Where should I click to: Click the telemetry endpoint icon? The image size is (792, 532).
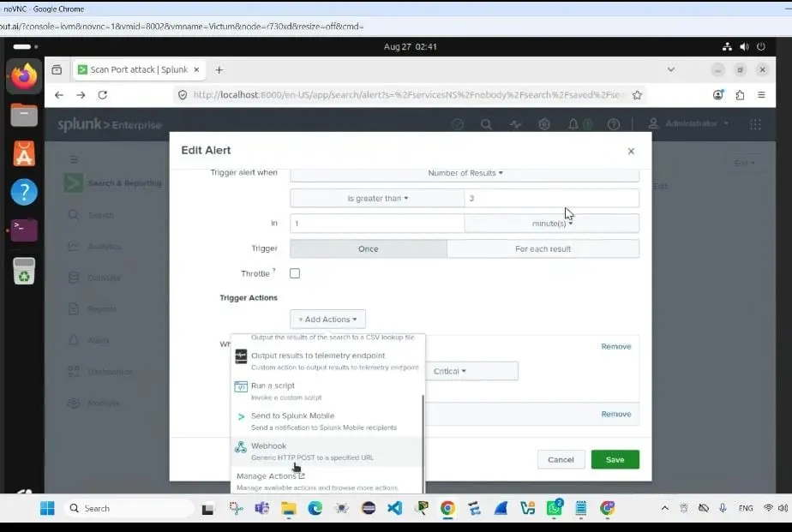[x=241, y=356]
